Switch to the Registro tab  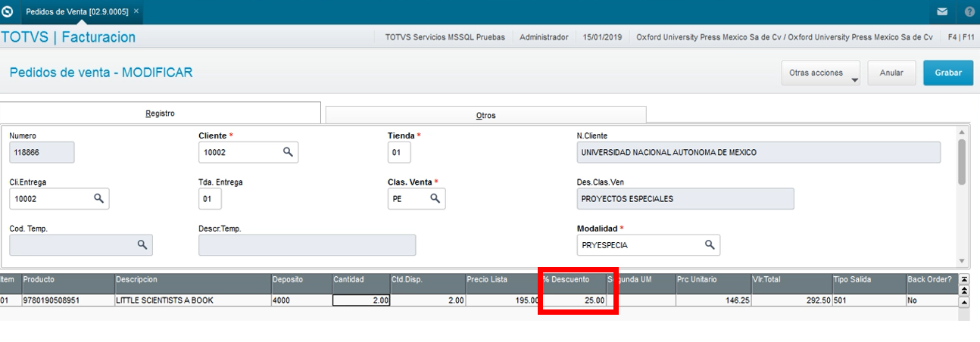[x=160, y=113]
